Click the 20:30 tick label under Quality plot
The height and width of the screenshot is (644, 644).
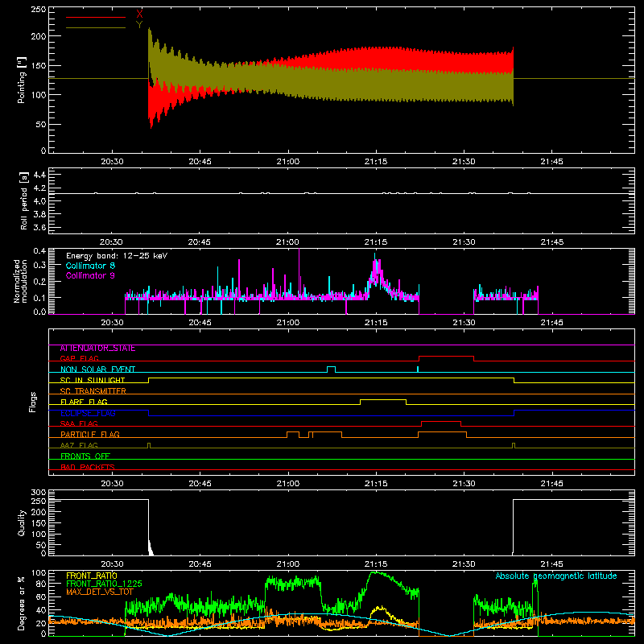point(112,564)
